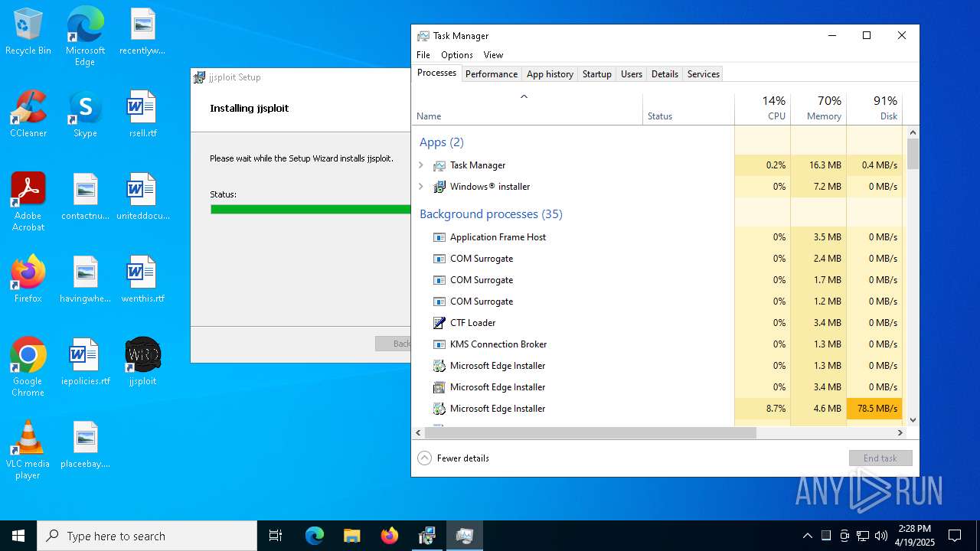980x551 pixels.
Task: Switch to the installer taskbar item
Action: tap(426, 536)
